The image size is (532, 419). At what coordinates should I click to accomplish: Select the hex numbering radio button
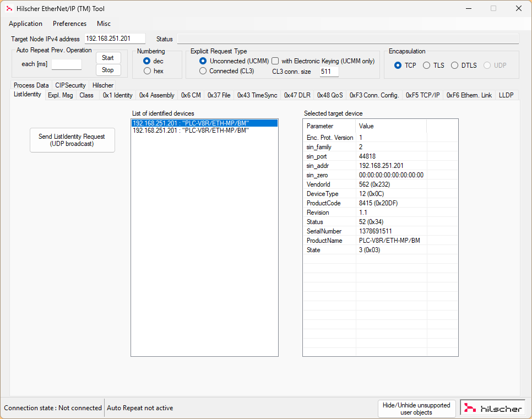(x=147, y=71)
